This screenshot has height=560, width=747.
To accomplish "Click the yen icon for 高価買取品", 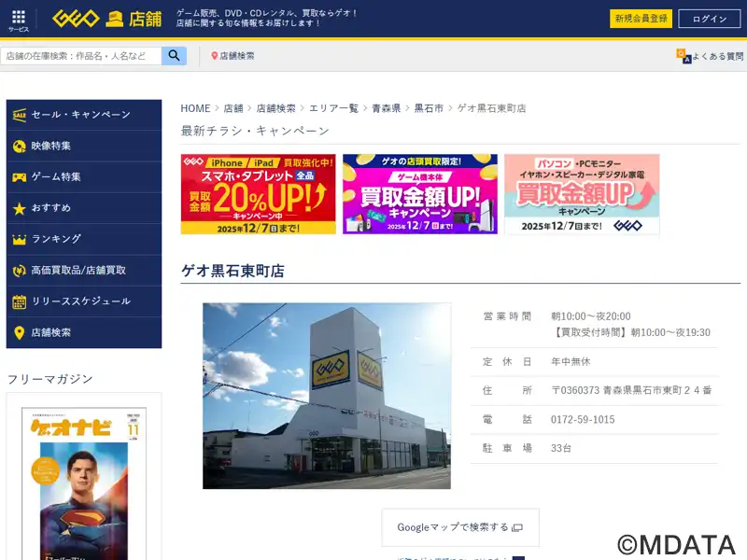I will coord(19,271).
